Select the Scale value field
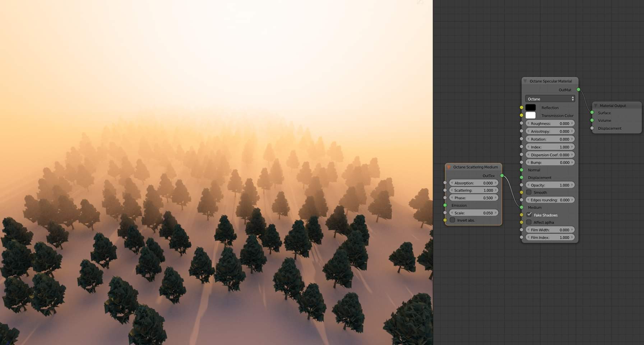Viewport: 644px width, 345px height. pyautogui.click(x=474, y=213)
